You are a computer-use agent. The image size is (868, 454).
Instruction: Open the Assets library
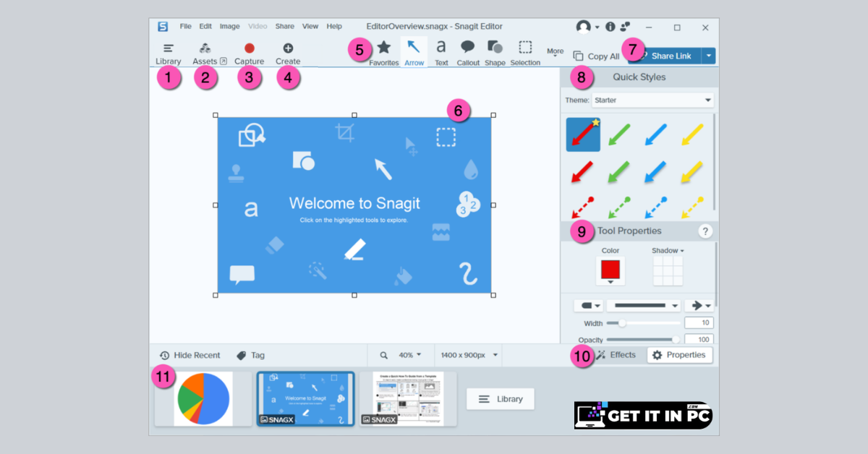(x=209, y=54)
